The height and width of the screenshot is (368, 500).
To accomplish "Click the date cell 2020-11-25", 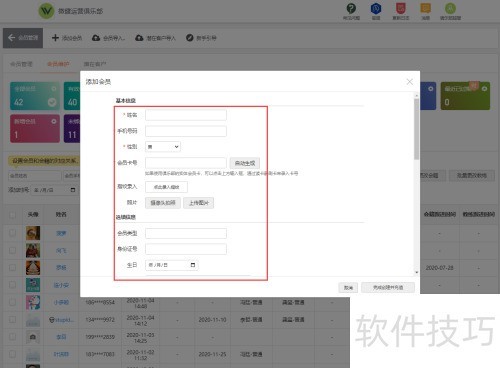I will (x=212, y=354).
